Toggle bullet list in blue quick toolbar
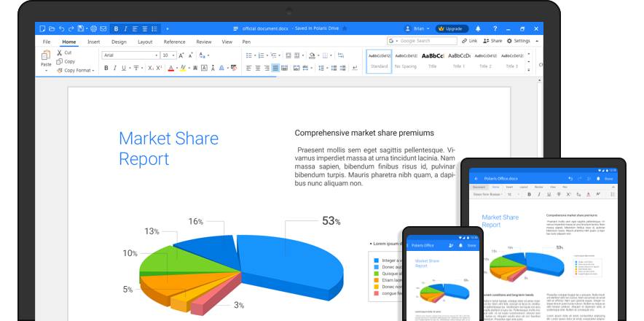The width and height of the screenshot is (644, 321). 154,28
